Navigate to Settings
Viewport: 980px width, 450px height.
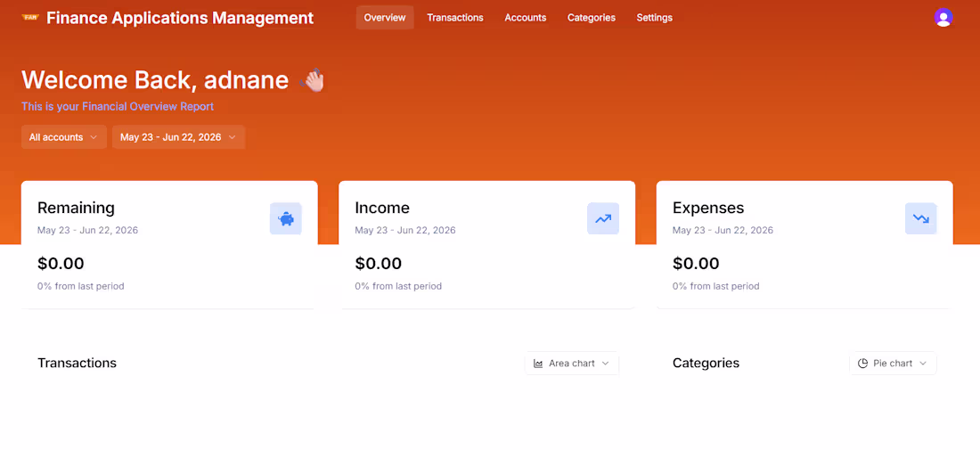655,18
